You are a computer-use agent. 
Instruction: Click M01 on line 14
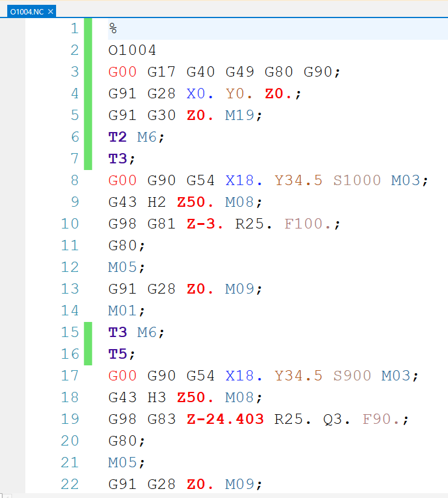(122, 310)
